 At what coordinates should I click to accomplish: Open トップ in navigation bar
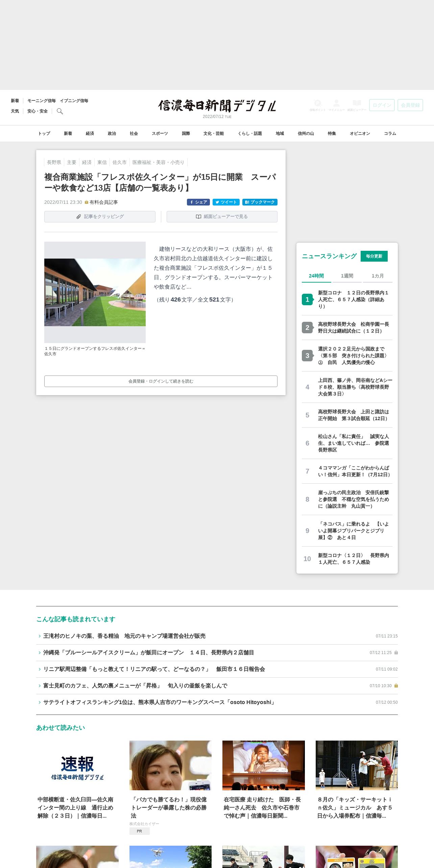[x=44, y=134]
